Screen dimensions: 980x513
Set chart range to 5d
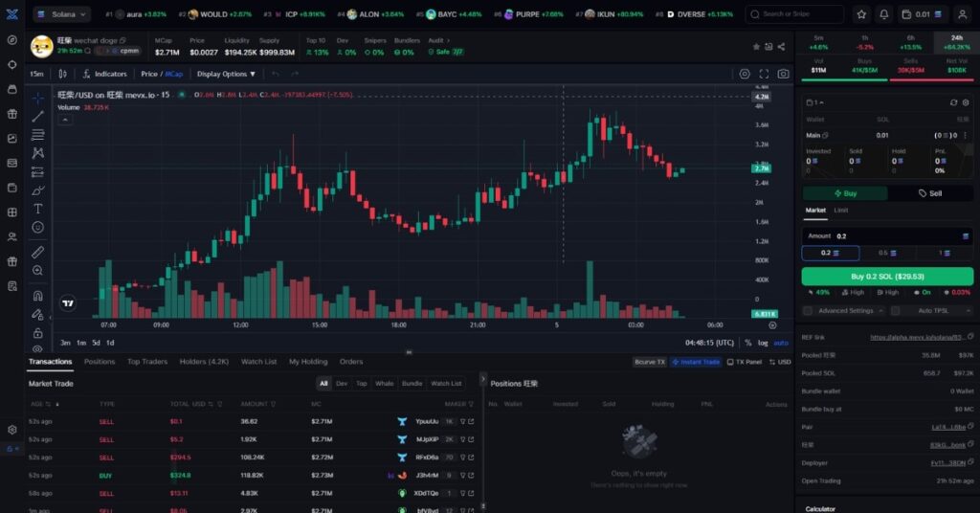[x=96, y=343]
